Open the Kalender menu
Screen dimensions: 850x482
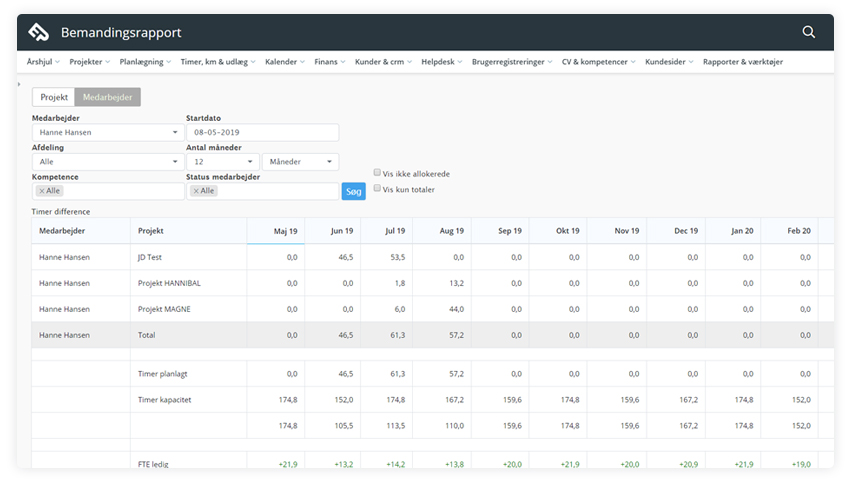(x=285, y=62)
